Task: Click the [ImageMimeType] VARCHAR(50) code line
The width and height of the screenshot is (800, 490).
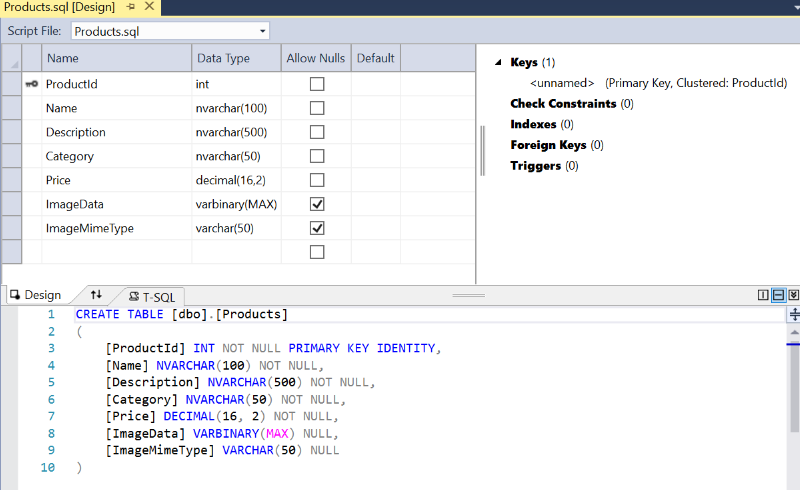Action: point(222,450)
